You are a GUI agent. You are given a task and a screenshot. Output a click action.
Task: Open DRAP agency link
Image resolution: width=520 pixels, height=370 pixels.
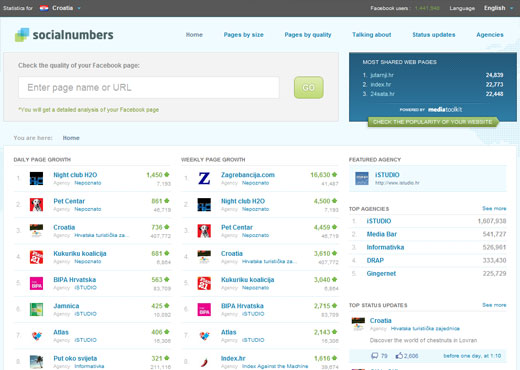point(375,260)
